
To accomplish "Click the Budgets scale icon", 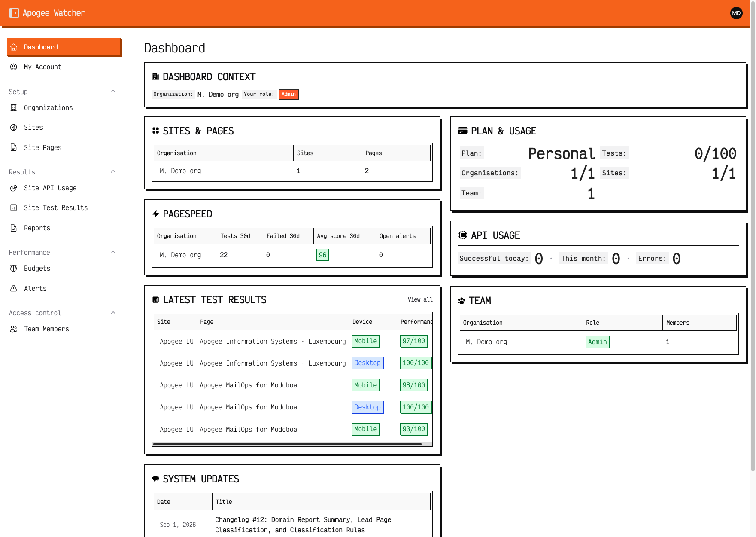I will 14,268.
